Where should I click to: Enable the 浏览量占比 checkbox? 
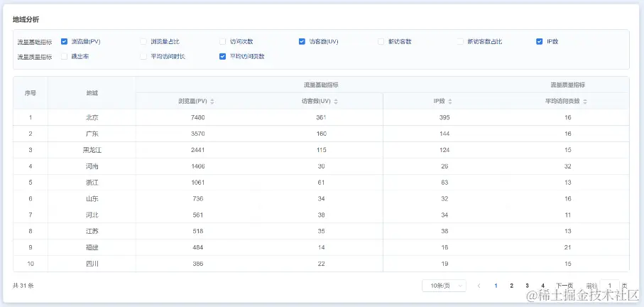(x=143, y=41)
